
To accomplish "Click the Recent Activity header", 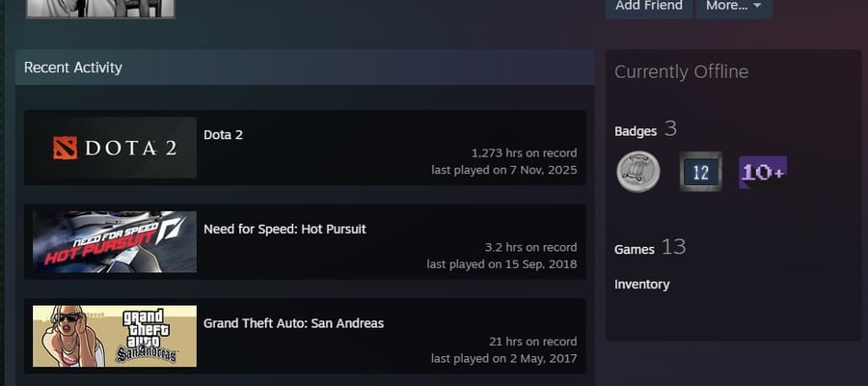I will [x=72, y=67].
